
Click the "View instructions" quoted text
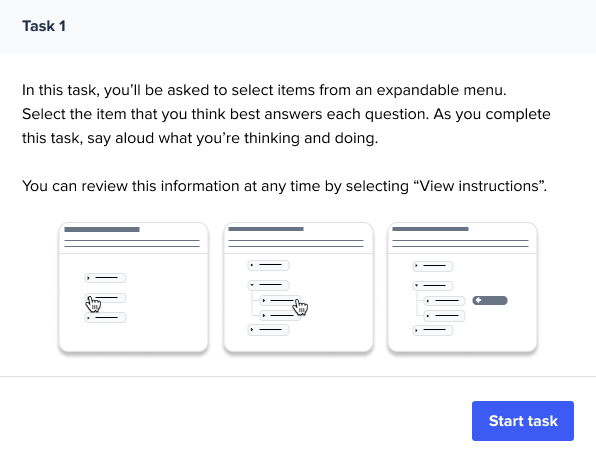pos(478,186)
